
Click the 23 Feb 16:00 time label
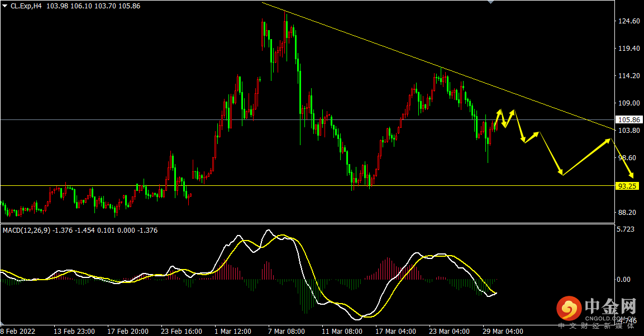point(182,331)
